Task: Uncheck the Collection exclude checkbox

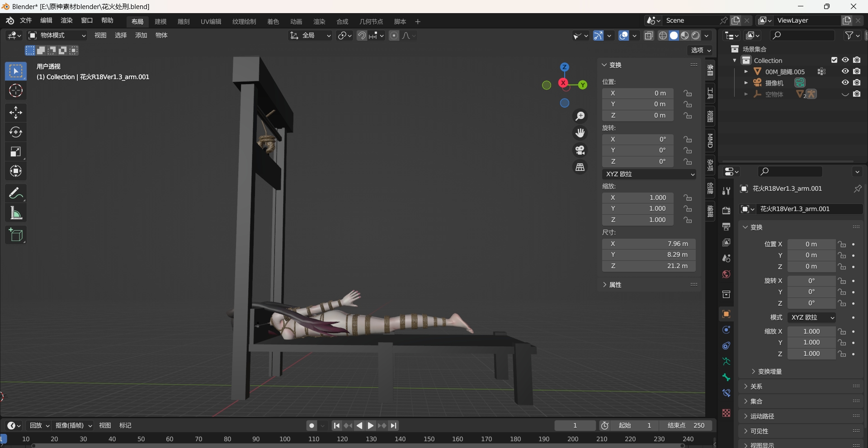Action: click(835, 60)
